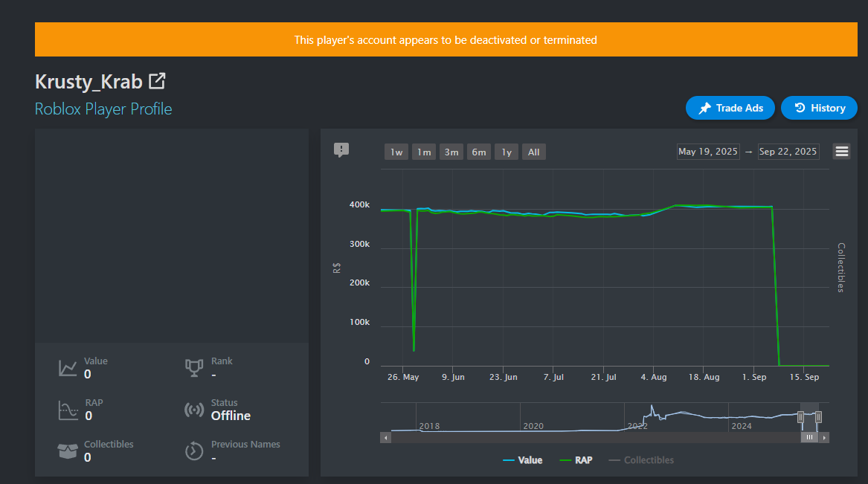Click the left scroll arrow in chart navigator
This screenshot has width=868, height=484.
coord(385,438)
